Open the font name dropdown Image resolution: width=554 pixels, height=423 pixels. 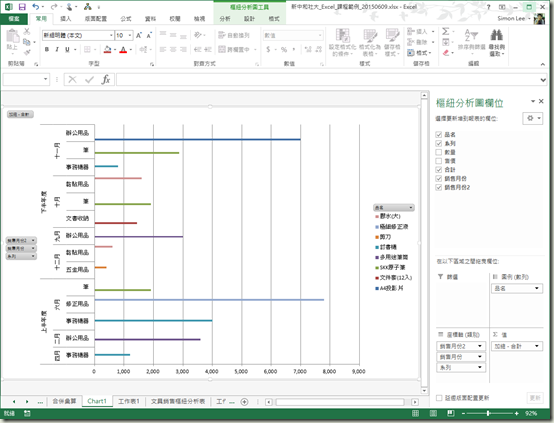click(x=111, y=35)
